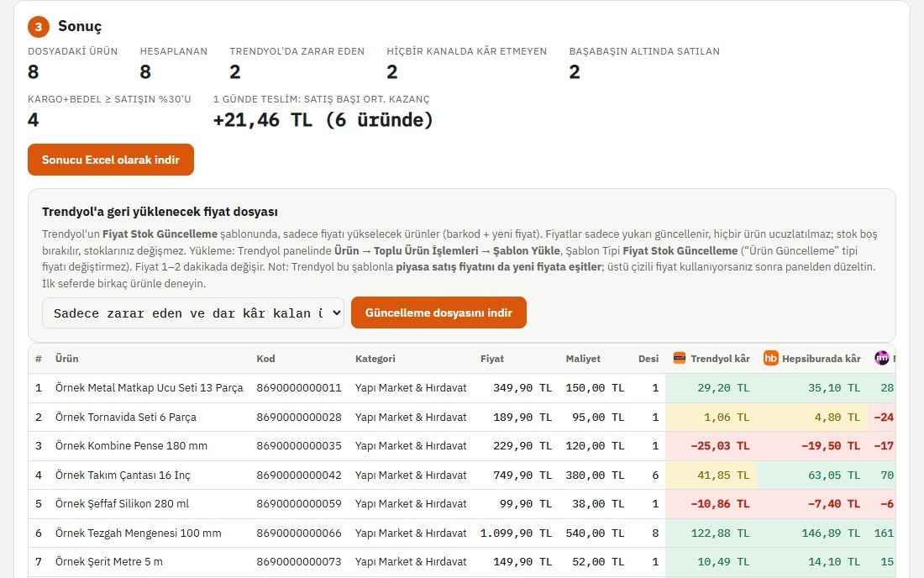The height and width of the screenshot is (578, 924).
Task: Click Trendyol loss '−25,03 TL'
Action: [x=720, y=446]
